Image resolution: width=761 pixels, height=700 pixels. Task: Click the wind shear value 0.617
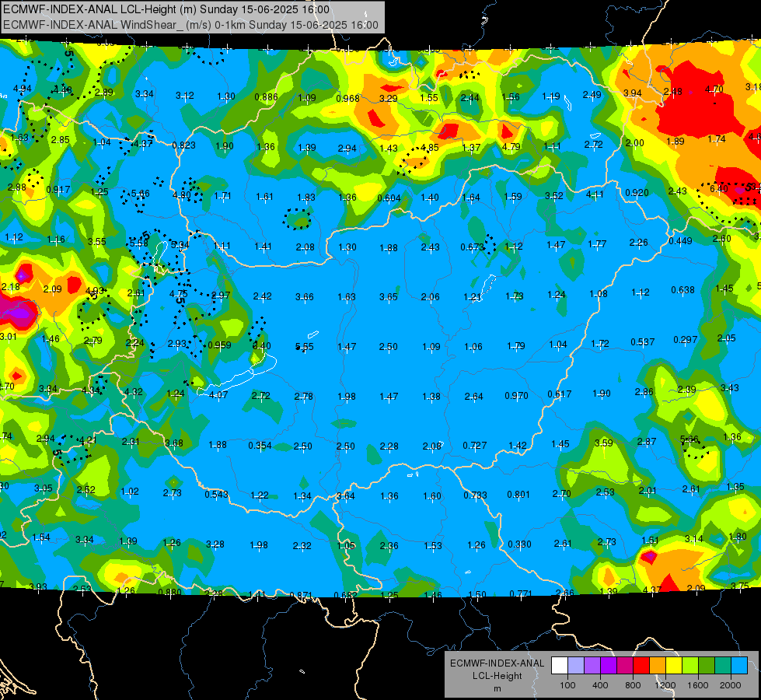[x=560, y=394]
